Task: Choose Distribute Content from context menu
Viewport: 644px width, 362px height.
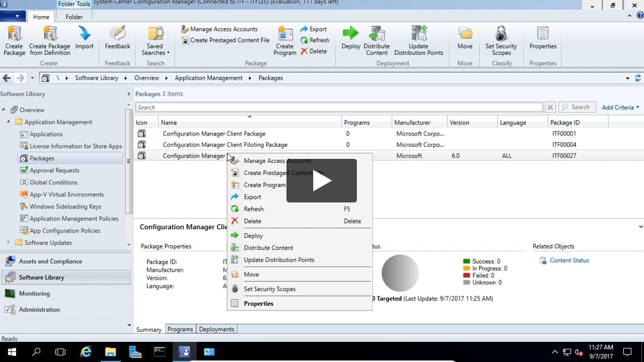Action: [268, 248]
